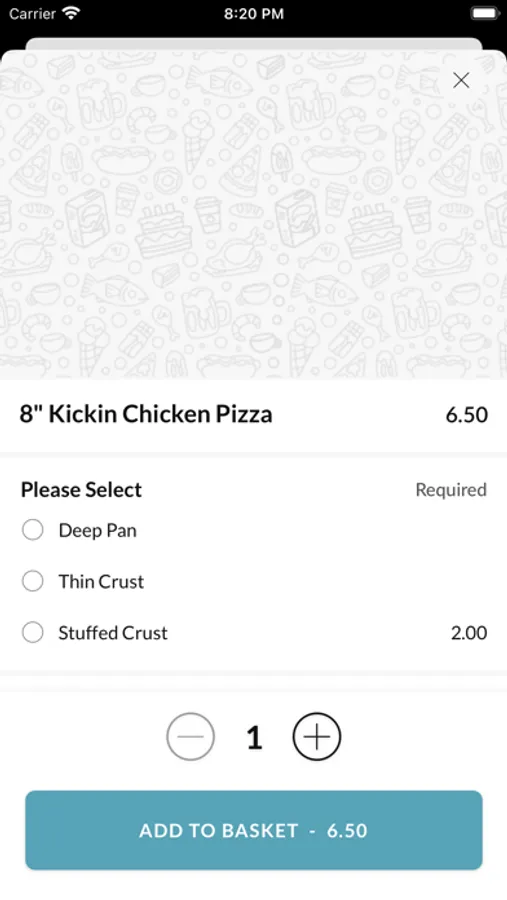Tap the Deep Pan label
Screen dimensions: 507x900
[98, 530]
